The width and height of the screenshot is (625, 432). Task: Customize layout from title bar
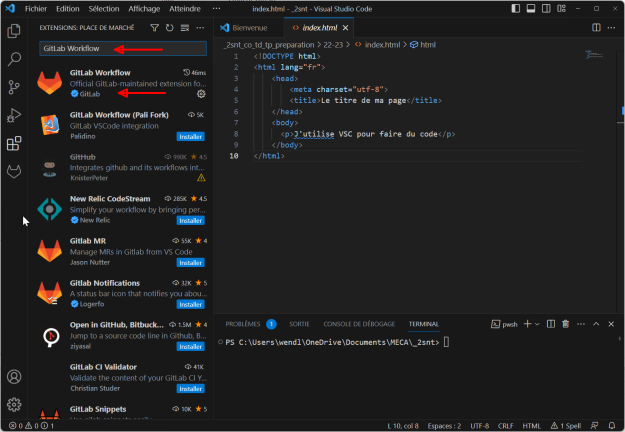[561, 8]
